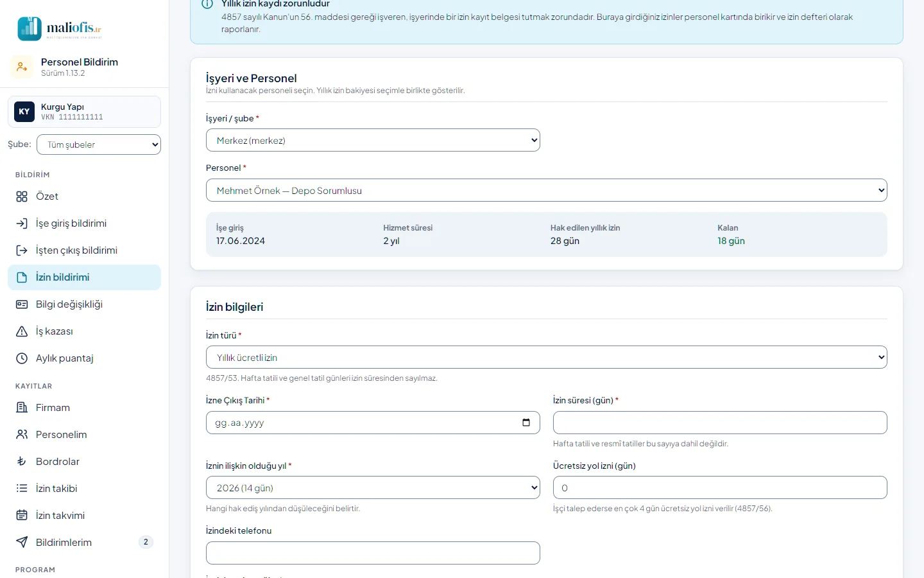The width and height of the screenshot is (924, 578).
Task: Click the info icon in the notice banner
Action: 207,4
